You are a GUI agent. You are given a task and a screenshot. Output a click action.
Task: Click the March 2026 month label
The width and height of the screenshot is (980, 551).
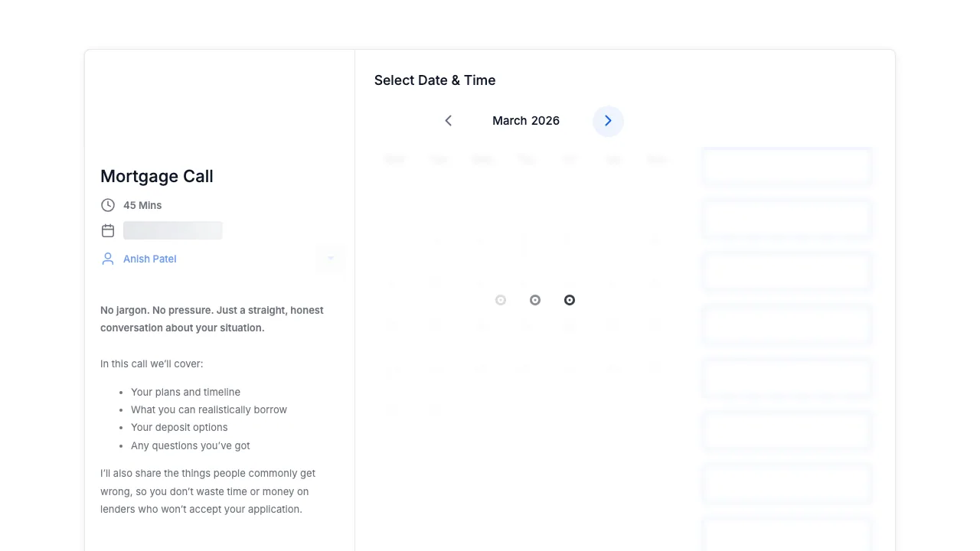point(526,121)
